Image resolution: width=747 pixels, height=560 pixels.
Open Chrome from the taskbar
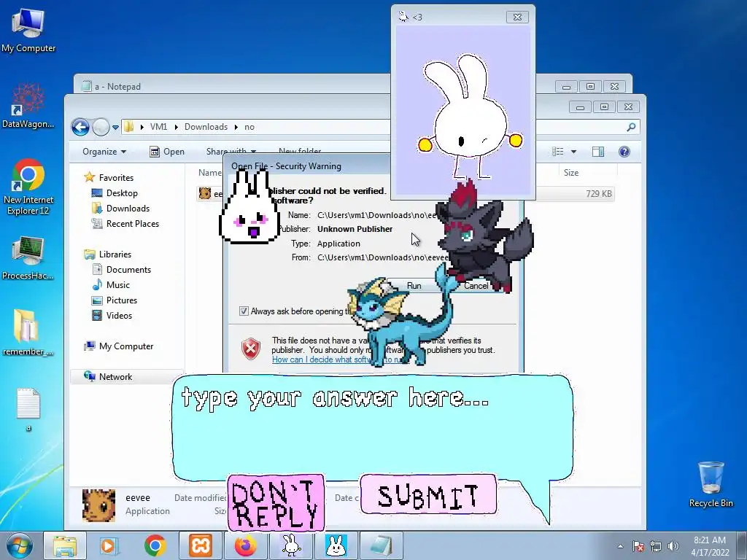[155, 545]
